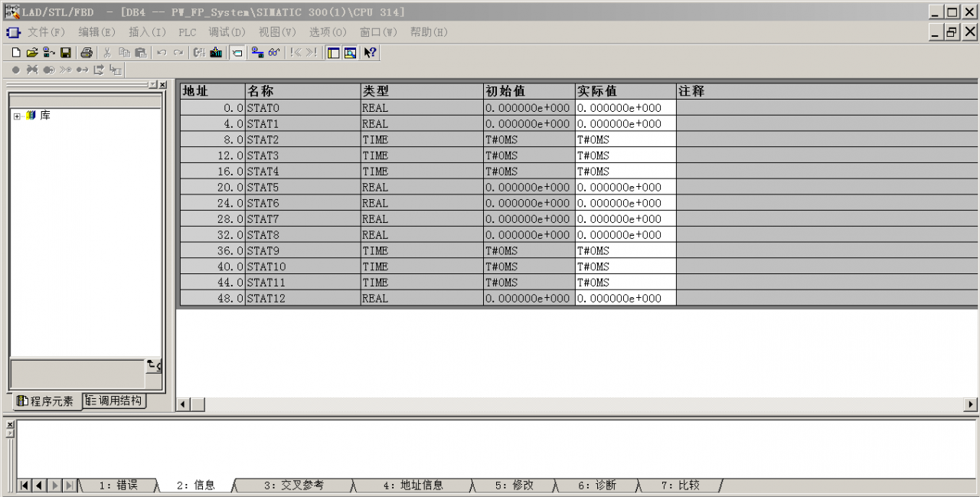Screen dimensions: 980x497
Task: Click the execute call icon on debug toolbar
Action: click(x=115, y=70)
